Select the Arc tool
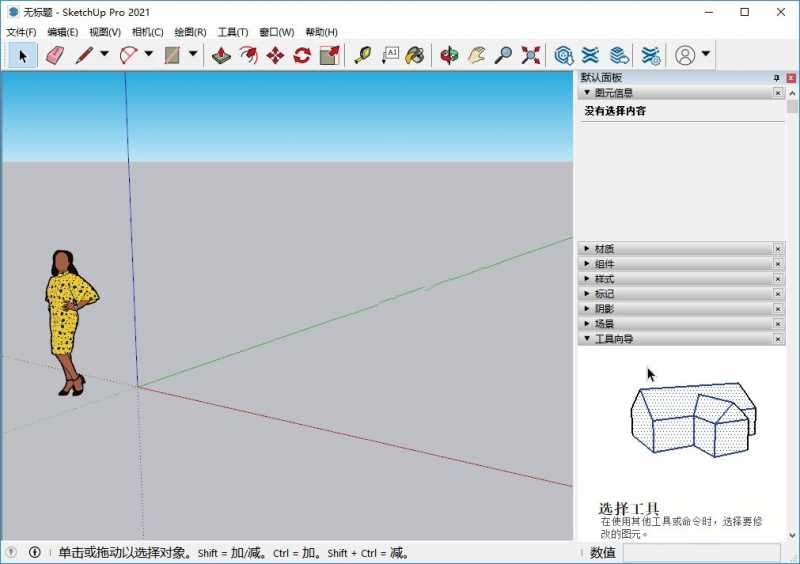The height and width of the screenshot is (564, 800). point(128,55)
